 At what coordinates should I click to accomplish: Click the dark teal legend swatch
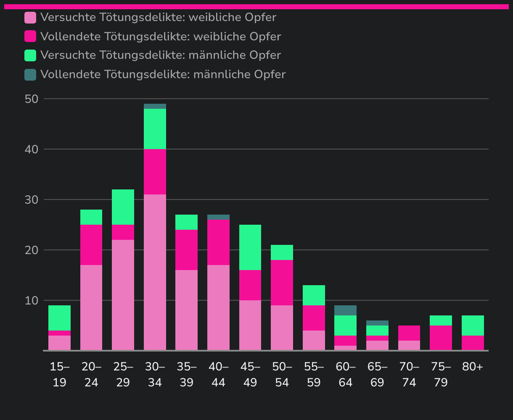coord(30,74)
